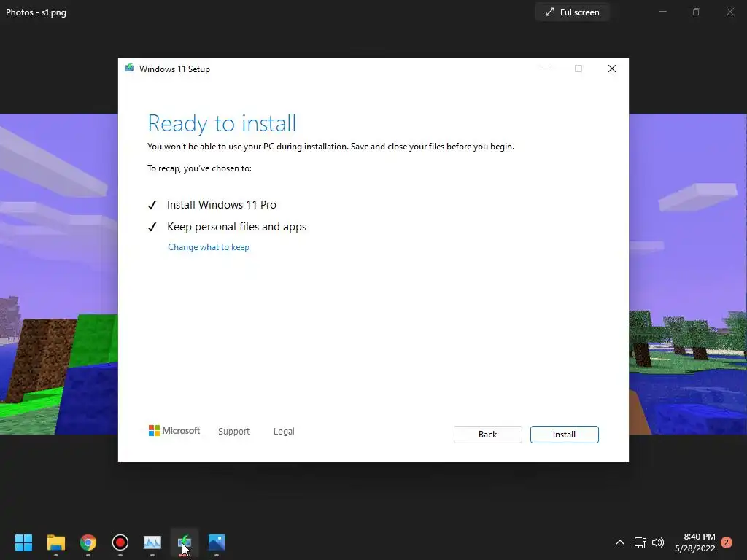Click the Microsoft logo in setup footer
747x560 pixels.
tap(174, 430)
